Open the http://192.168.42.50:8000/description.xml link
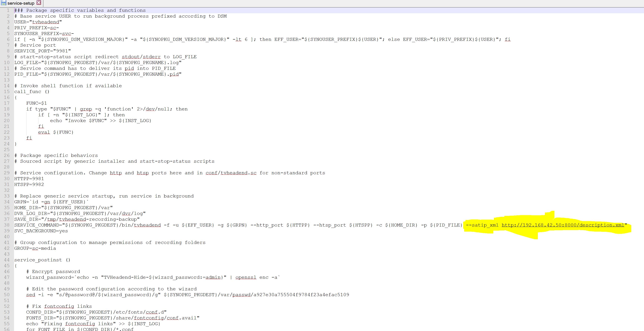Viewport: 644px width, 331px height. click(563, 225)
